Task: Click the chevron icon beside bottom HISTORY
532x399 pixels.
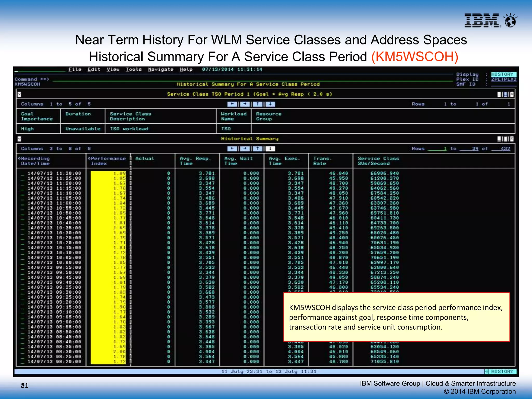Action: point(487,371)
